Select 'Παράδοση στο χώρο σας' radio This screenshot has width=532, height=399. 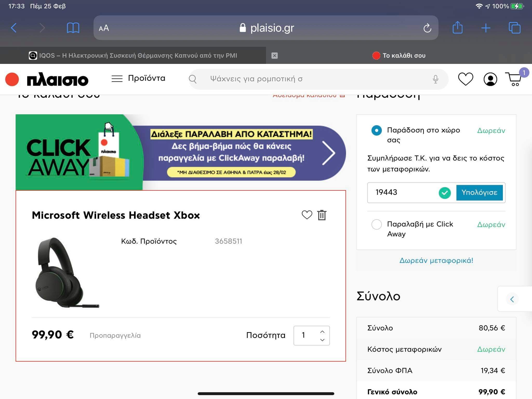point(376,130)
